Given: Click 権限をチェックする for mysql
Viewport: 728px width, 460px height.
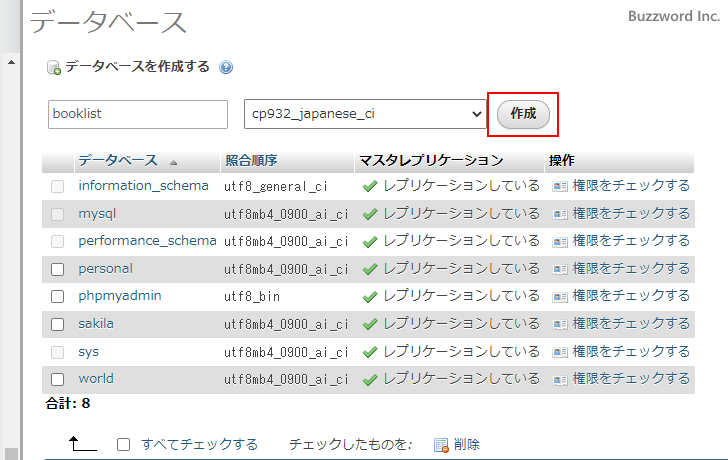Looking at the screenshot, I should [x=631, y=214].
